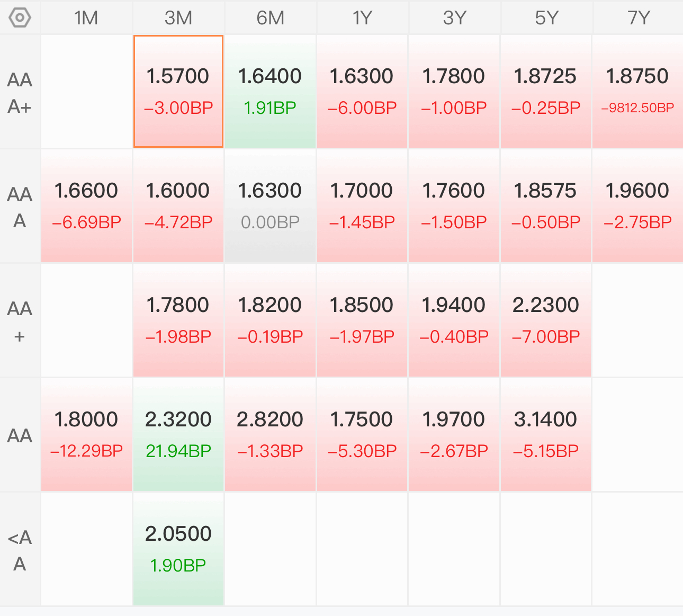683x616 pixels.
Task: Click the 5Y tenor column header
Action: [x=546, y=18]
